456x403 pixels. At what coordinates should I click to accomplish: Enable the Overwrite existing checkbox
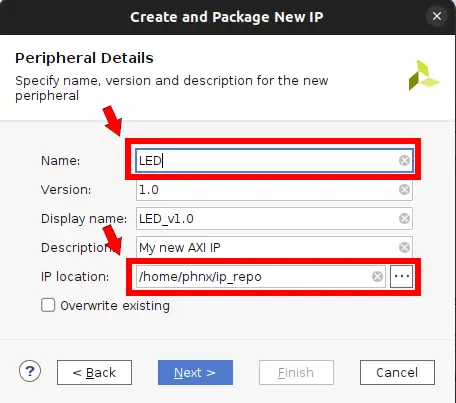[48, 305]
